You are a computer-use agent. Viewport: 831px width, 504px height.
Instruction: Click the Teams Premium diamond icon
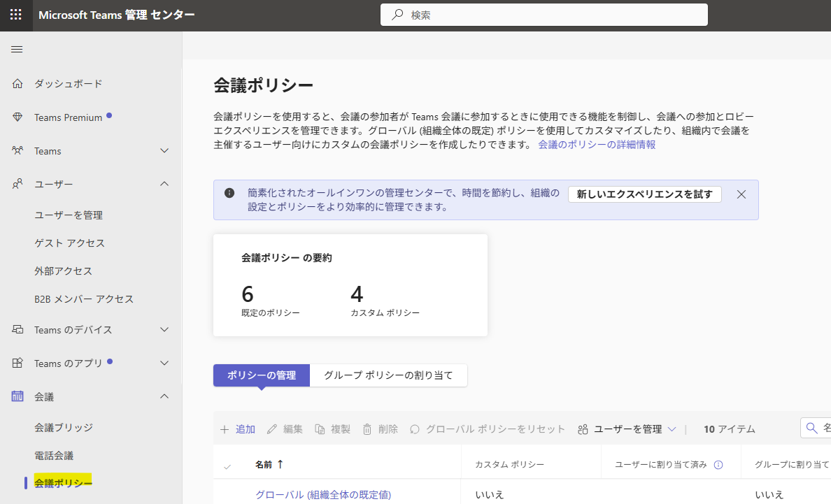(x=17, y=117)
